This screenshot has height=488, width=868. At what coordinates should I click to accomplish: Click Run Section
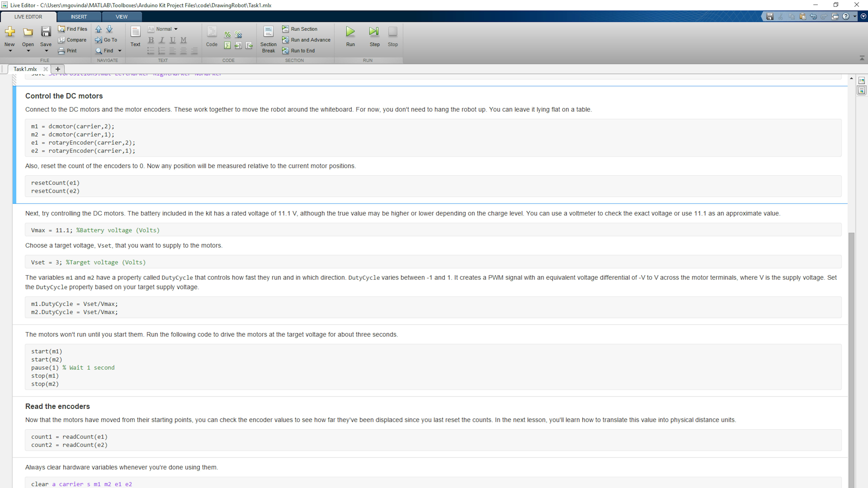300,29
